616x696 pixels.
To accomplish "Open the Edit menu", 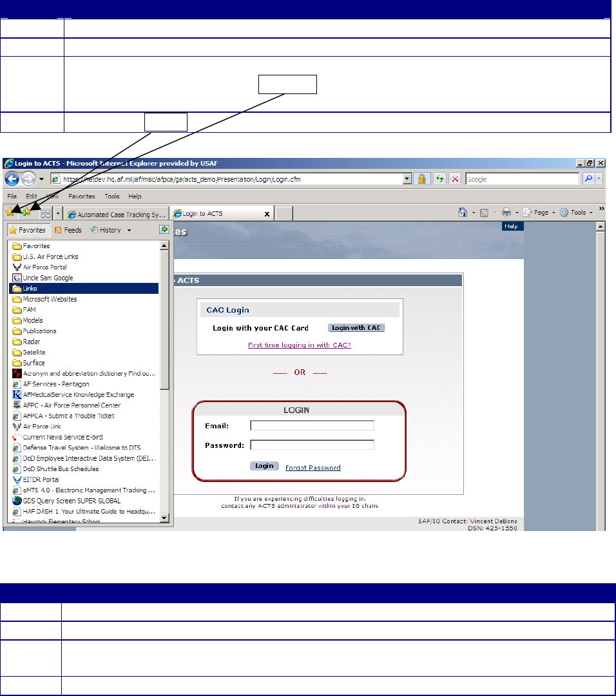I will click(31, 196).
